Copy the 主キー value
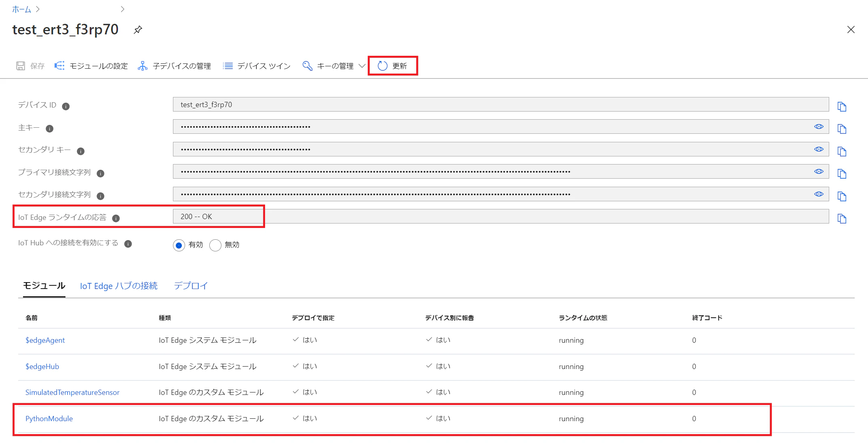This screenshot has width=868, height=443. [x=842, y=129]
